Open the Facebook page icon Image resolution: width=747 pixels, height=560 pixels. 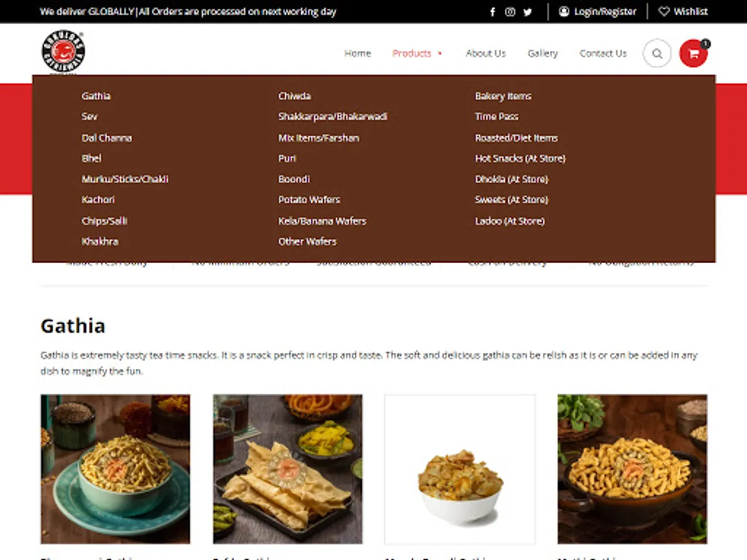click(x=492, y=12)
